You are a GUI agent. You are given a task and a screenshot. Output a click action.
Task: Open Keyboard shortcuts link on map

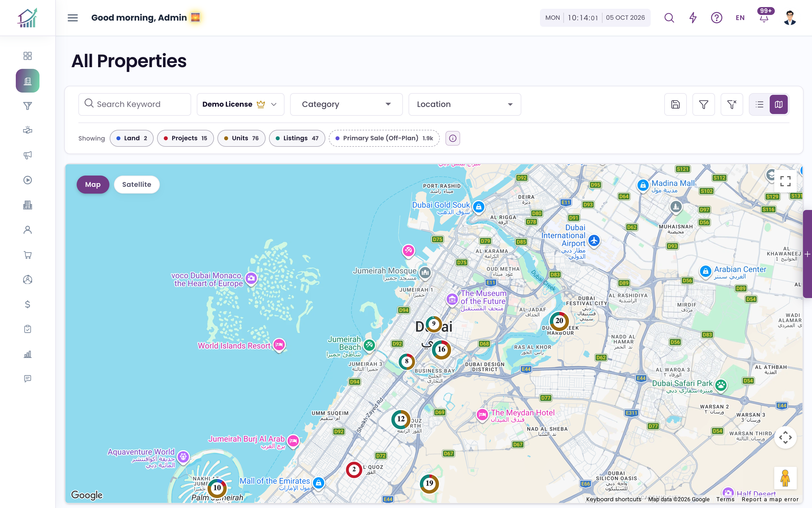(614, 499)
